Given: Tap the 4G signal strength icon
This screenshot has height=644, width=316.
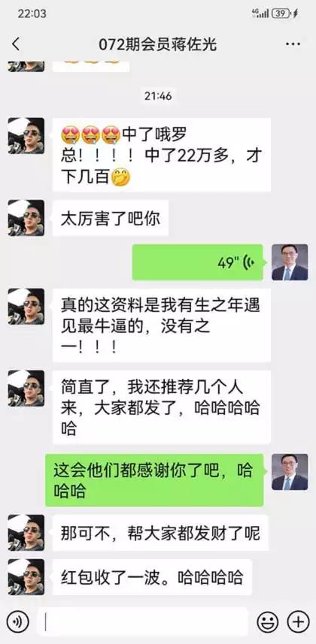Looking at the screenshot, I should pyautogui.click(x=260, y=14).
